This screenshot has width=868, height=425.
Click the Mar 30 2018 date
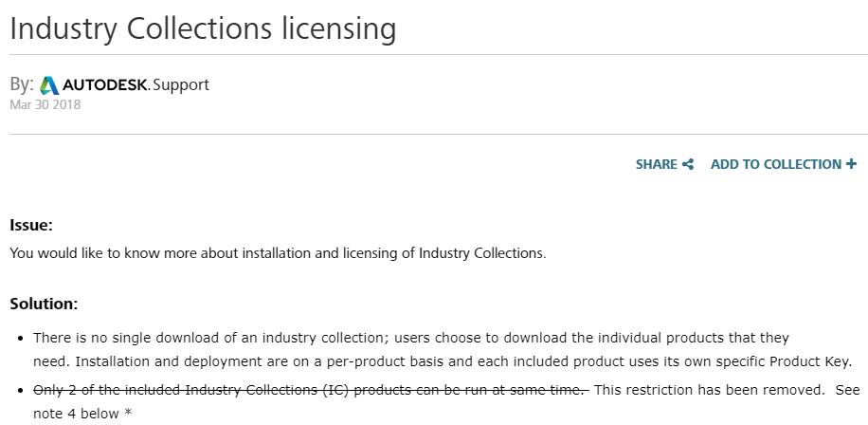(45, 104)
